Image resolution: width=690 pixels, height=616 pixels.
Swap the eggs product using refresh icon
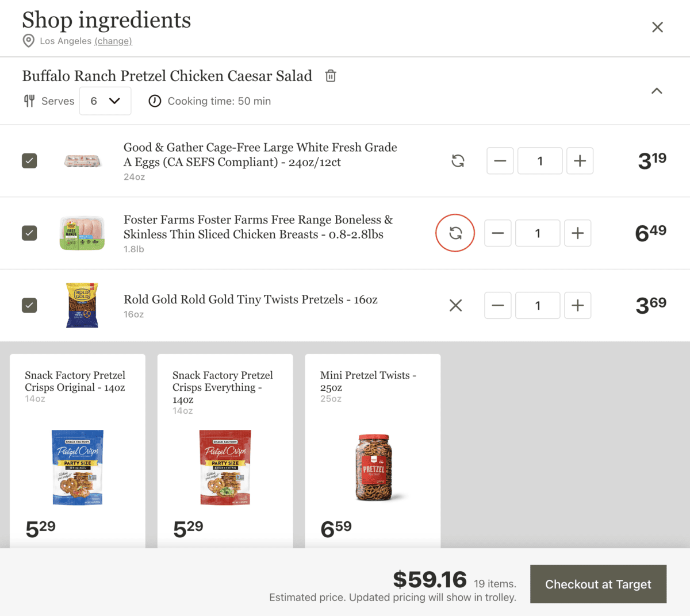pos(458,161)
